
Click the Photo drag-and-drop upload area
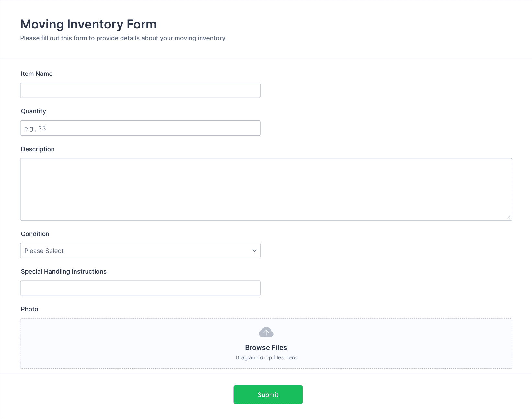(x=266, y=344)
